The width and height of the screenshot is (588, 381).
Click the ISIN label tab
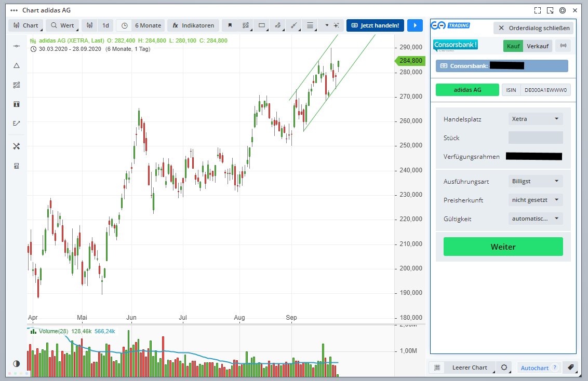(511, 90)
